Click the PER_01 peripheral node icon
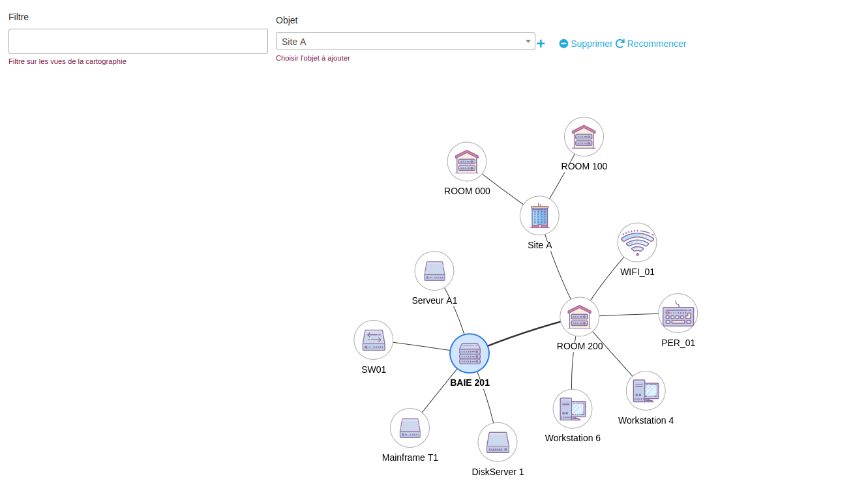Screen dimensions: 868x494 point(678,313)
